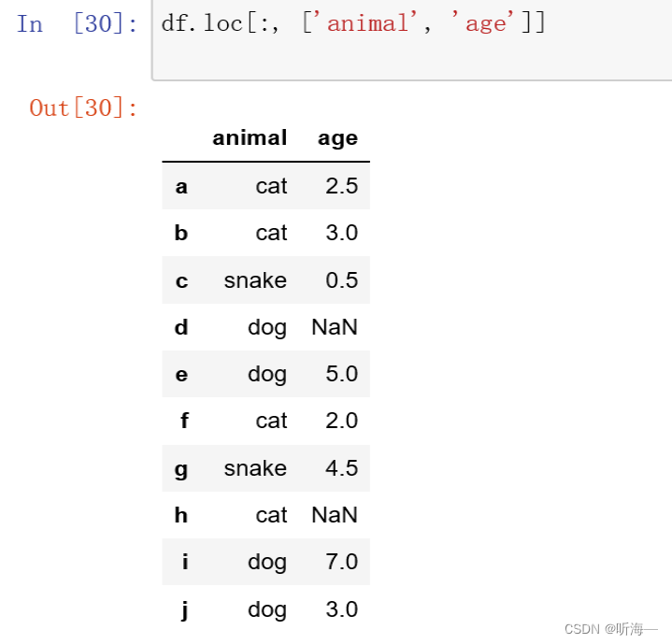Select index label 'j' in the table
This screenshot has width=672, height=644.
coord(185,610)
